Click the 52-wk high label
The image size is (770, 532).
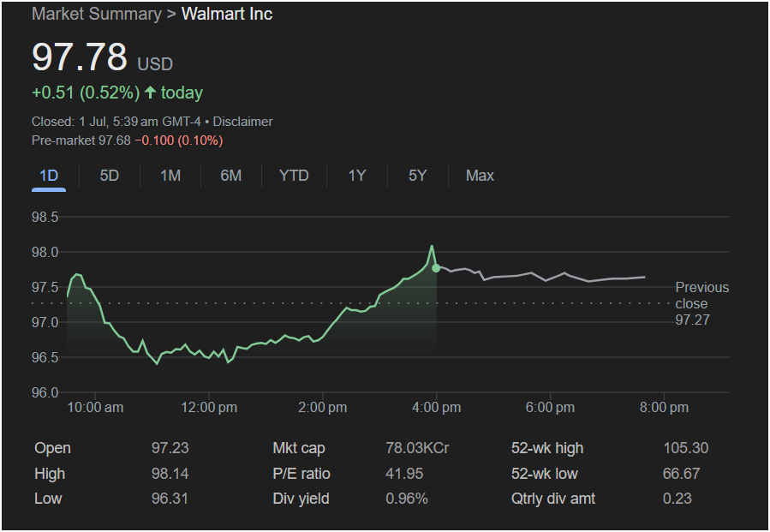point(547,448)
